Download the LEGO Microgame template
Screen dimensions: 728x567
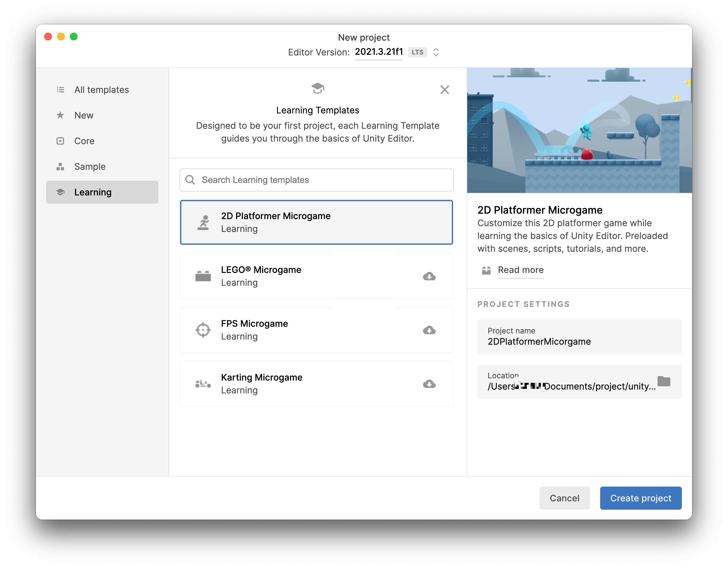click(429, 276)
